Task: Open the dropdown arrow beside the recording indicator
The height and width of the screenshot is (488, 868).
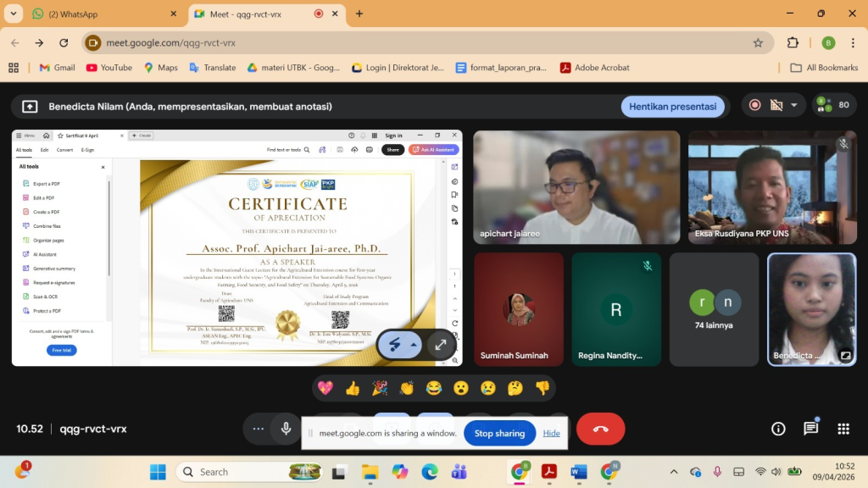Action: point(794,105)
